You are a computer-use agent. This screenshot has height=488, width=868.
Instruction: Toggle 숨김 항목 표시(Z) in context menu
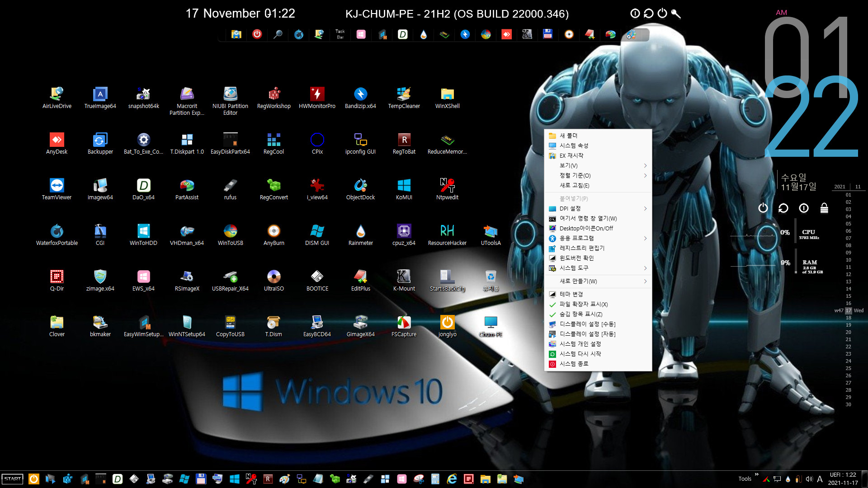598,314
